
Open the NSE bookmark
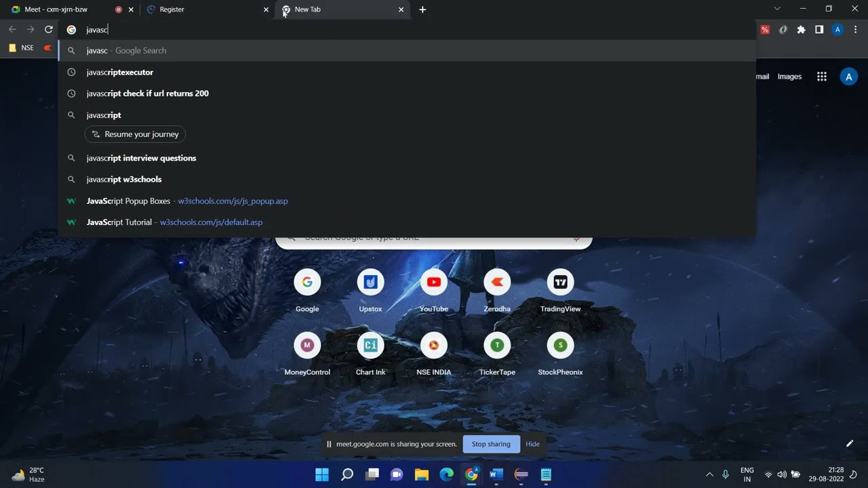tap(21, 48)
